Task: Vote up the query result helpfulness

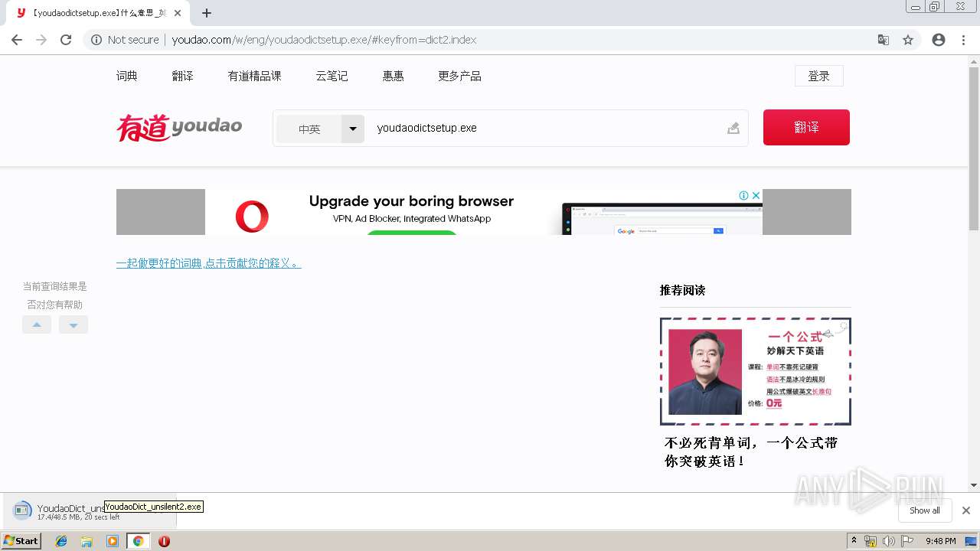Action: point(37,324)
